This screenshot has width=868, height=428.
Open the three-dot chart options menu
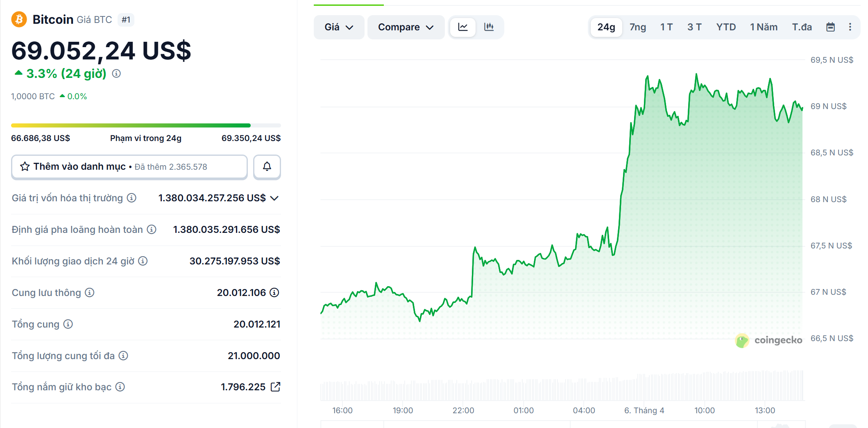(850, 27)
